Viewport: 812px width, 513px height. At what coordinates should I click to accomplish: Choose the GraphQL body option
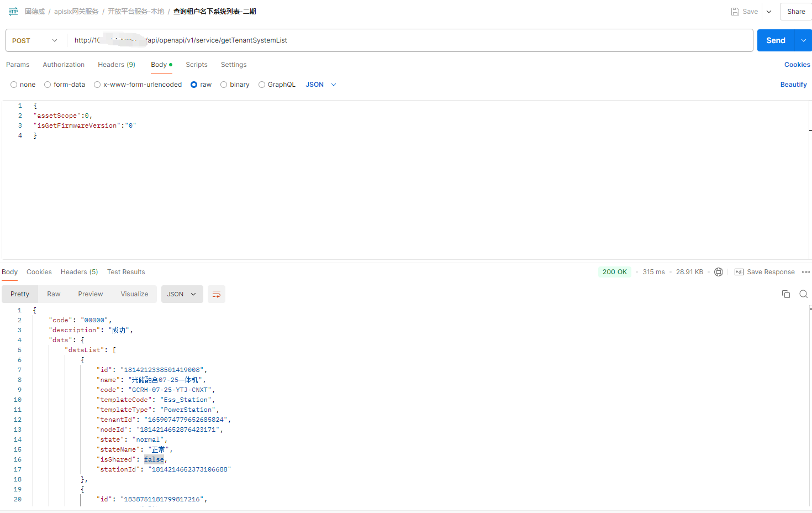pos(262,85)
